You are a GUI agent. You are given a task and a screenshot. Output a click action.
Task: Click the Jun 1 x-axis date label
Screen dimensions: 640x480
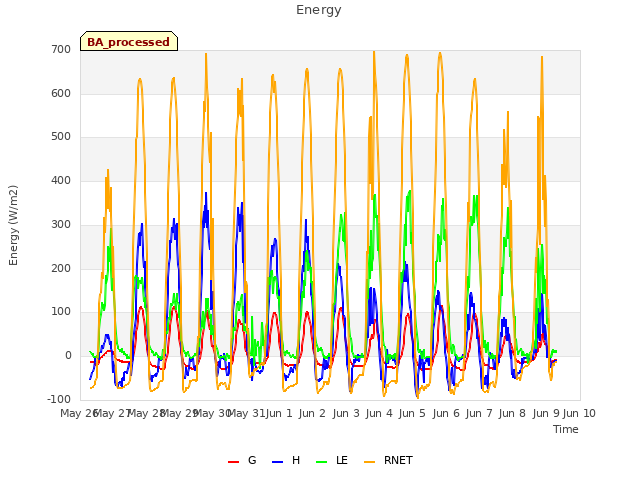(279, 413)
